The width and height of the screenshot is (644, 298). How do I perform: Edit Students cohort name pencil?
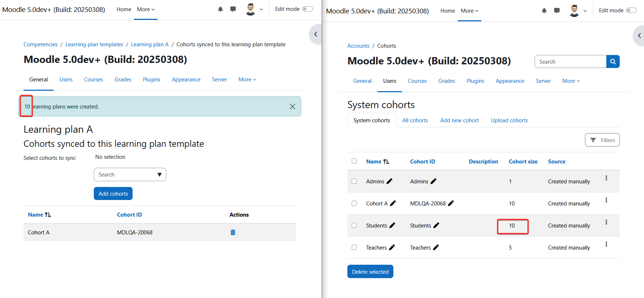pos(392,225)
